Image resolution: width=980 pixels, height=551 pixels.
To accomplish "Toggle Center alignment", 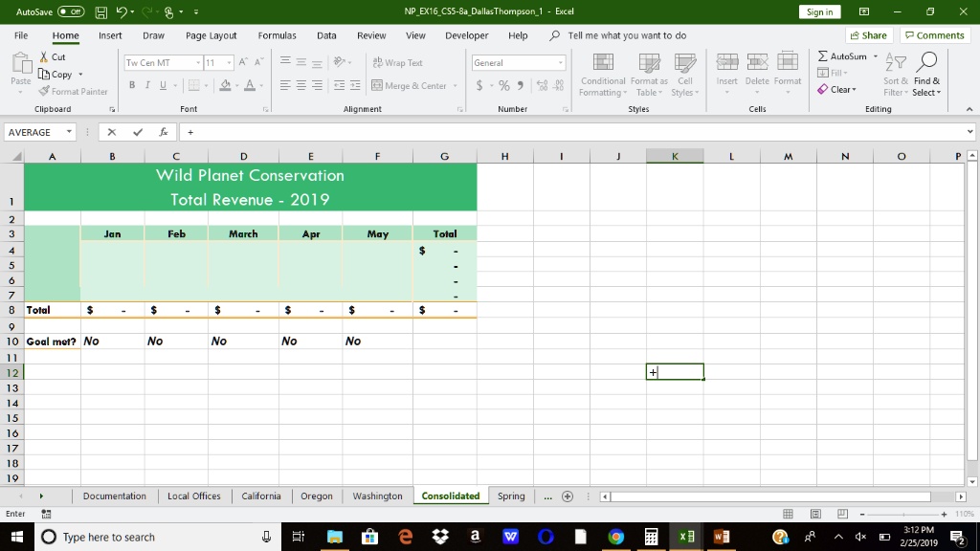I will point(301,85).
